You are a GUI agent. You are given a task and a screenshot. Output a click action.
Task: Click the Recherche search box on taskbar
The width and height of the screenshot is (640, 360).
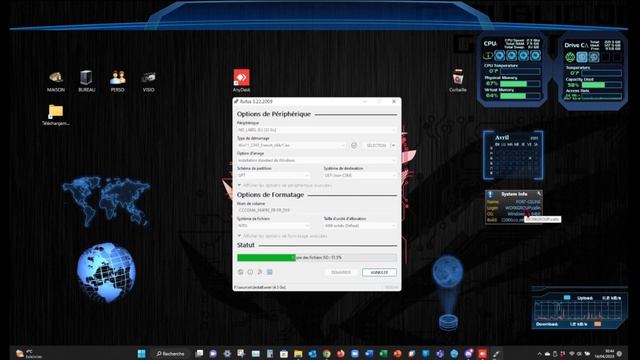tap(170, 353)
